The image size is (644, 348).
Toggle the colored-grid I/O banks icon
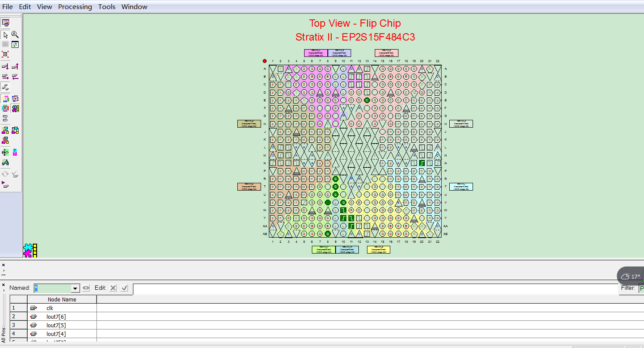point(5,99)
